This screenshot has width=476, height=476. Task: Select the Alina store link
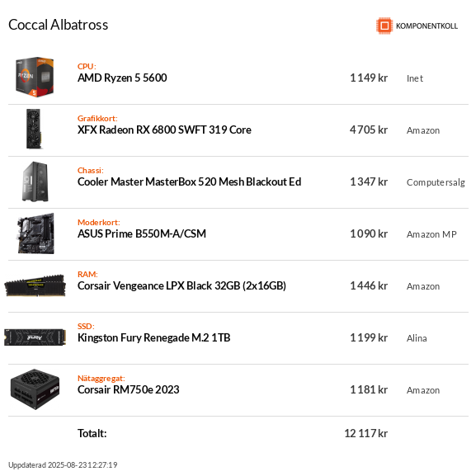[417, 338]
